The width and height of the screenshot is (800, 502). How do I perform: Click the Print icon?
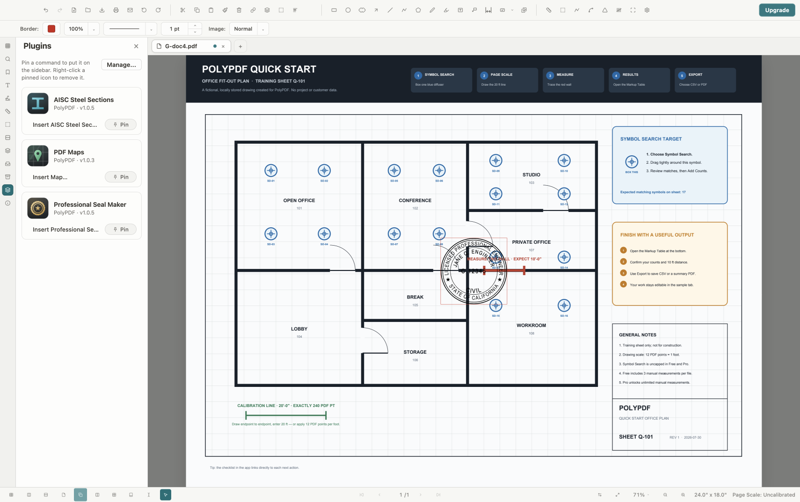click(116, 10)
